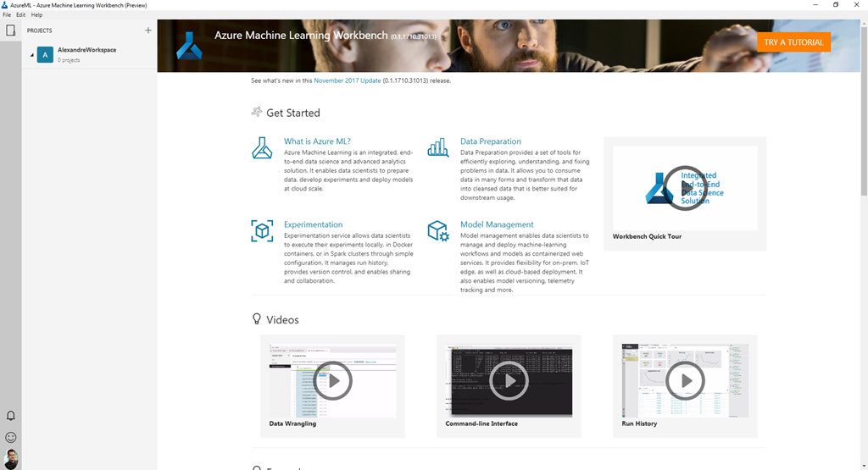This screenshot has width=868, height=470.
Task: Maximize or restore the application window
Action: pos(836,5)
